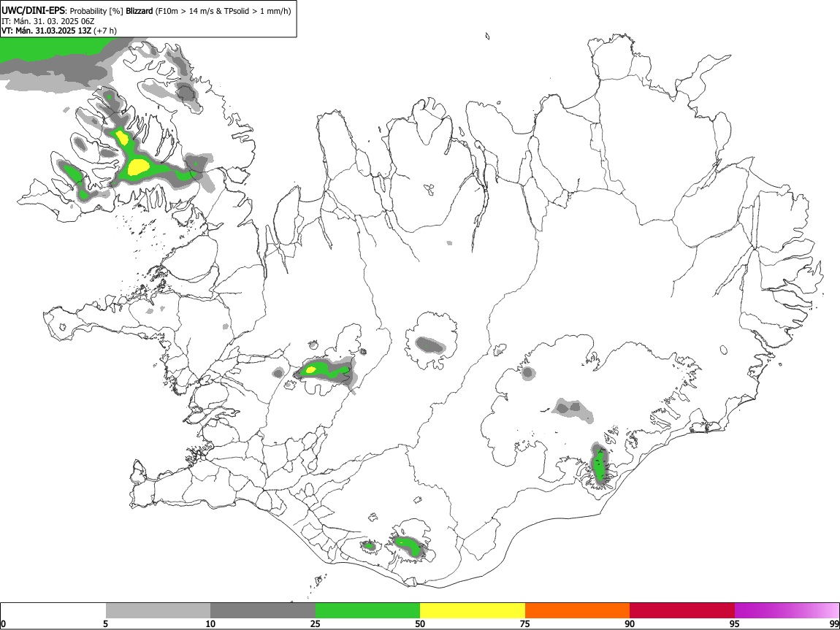Image resolution: width=840 pixels, height=630 pixels.
Task: Click the legend value 10
Action: (210, 623)
